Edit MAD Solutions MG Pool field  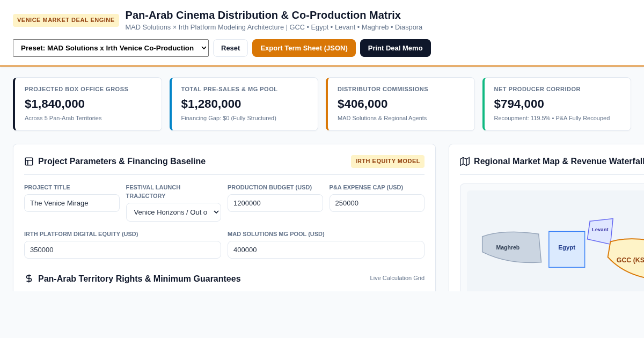(326, 249)
